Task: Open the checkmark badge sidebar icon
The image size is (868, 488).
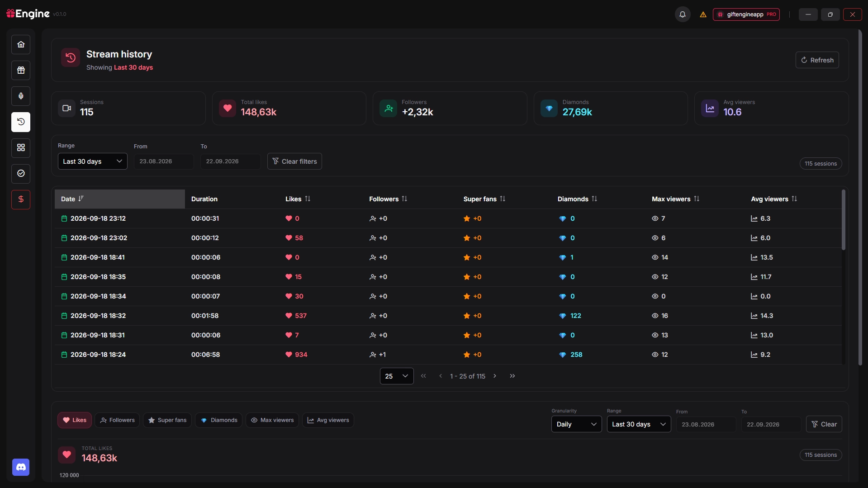Action: [21, 174]
